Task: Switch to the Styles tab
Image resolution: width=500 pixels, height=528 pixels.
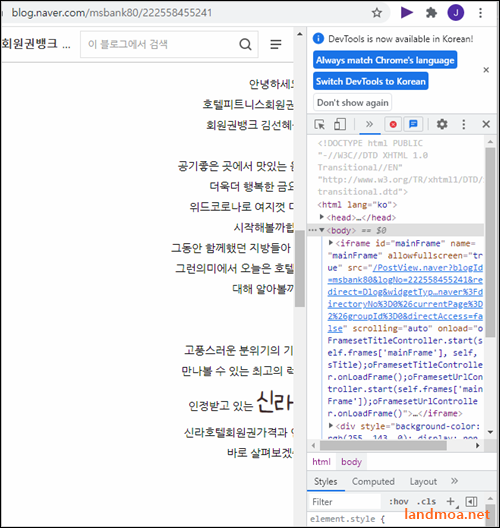Action: pyautogui.click(x=326, y=482)
